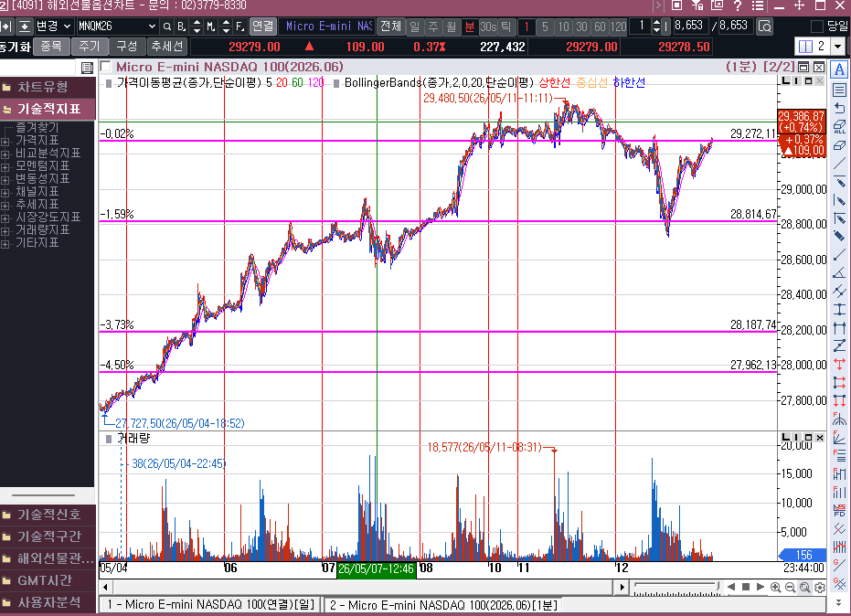851x616 pixels.
Task: Open chart settings gear icon
Action: coord(820,588)
